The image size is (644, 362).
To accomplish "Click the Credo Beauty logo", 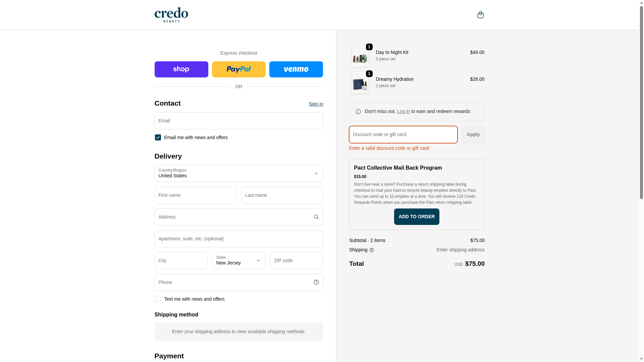I will pyautogui.click(x=171, y=15).
